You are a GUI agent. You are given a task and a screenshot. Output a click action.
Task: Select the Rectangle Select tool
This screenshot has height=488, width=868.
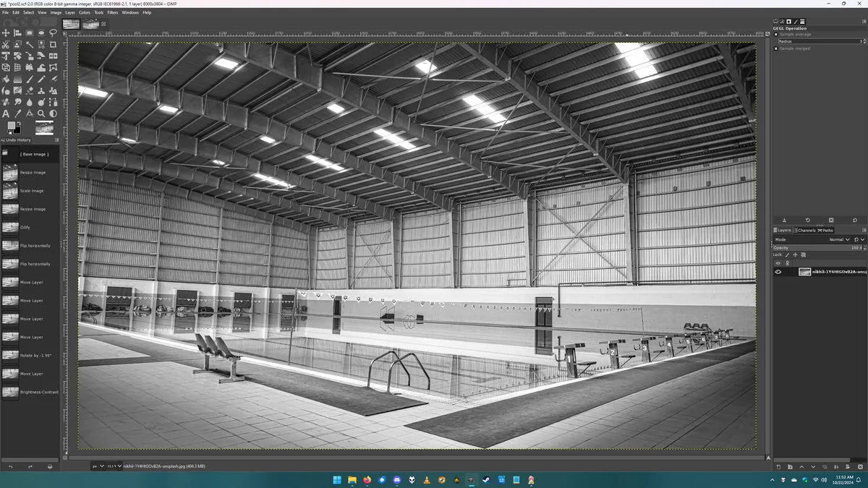point(29,33)
